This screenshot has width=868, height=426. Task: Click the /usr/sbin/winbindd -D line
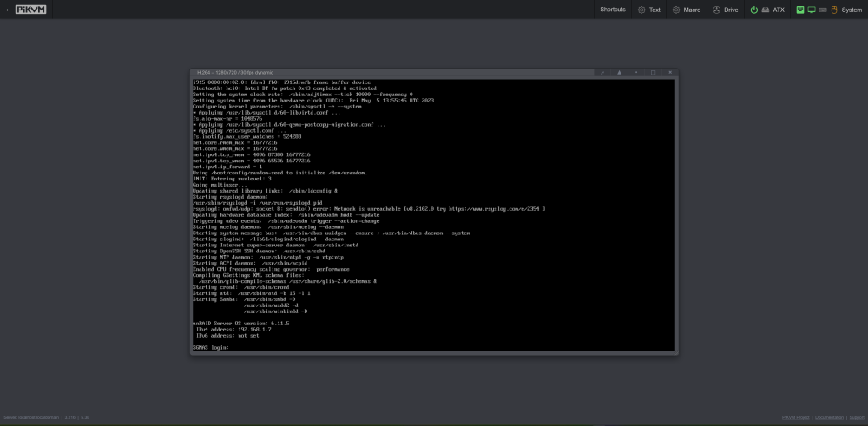coord(275,311)
